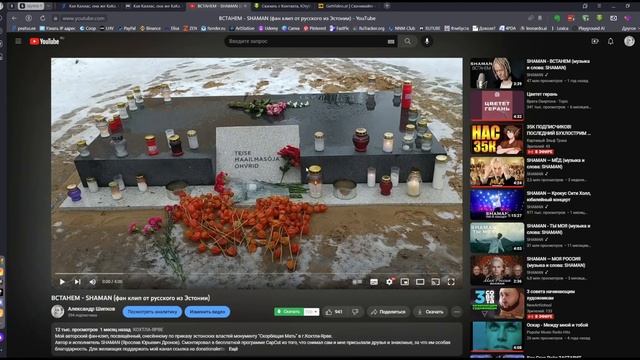Viewport: 640px width, 360px height.
Task: Open YouTube notifications bell
Action: 611,41
